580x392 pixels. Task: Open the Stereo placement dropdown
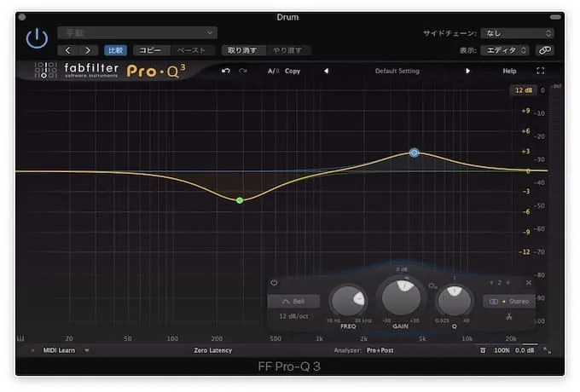(x=509, y=302)
